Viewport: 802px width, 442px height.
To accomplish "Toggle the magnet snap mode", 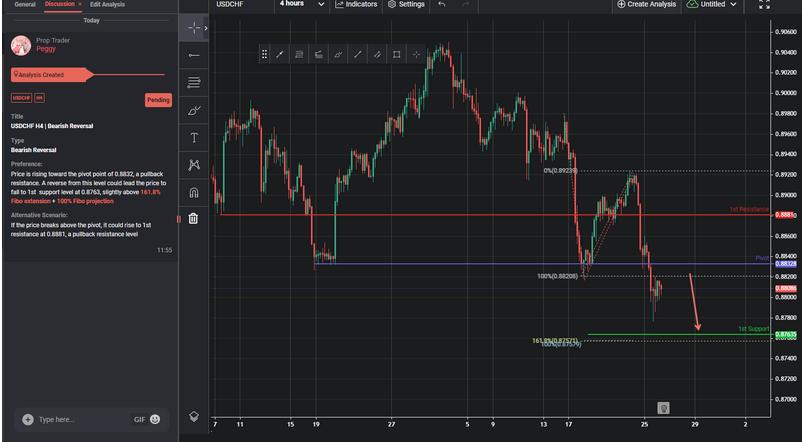I will click(x=194, y=192).
